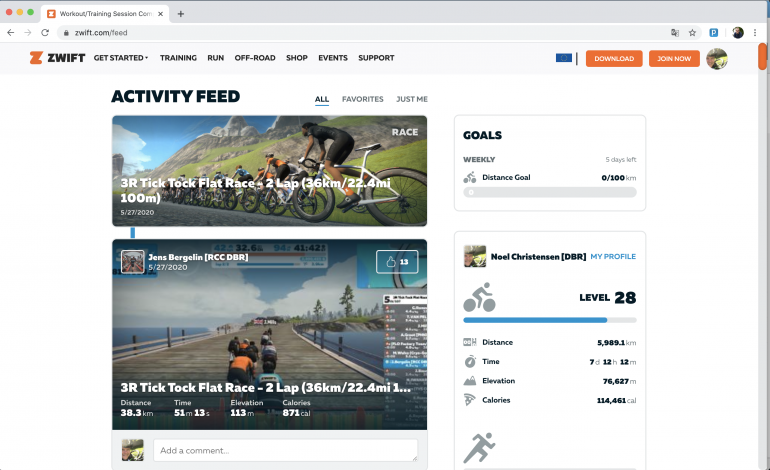Open the 3R Tick Tock Flat Race activity title
This screenshot has height=470, width=770.
[x=266, y=387]
